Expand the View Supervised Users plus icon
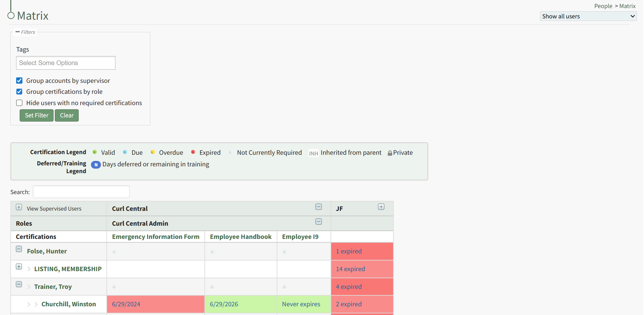 [19, 207]
